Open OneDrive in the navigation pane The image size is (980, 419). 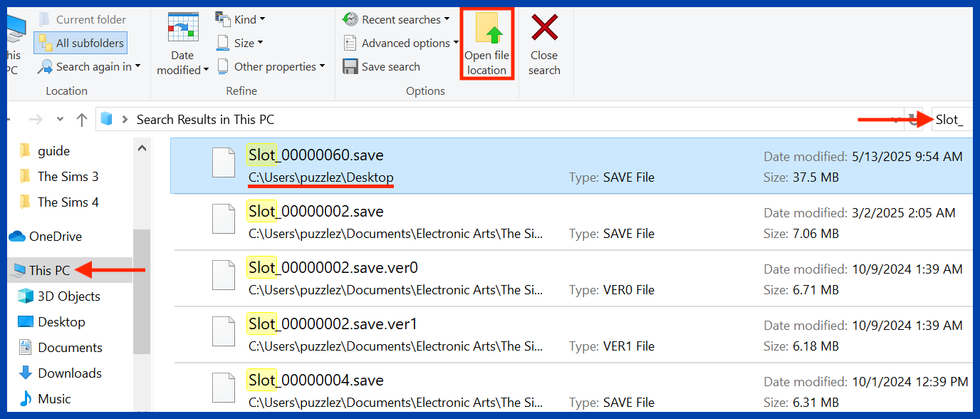point(55,236)
